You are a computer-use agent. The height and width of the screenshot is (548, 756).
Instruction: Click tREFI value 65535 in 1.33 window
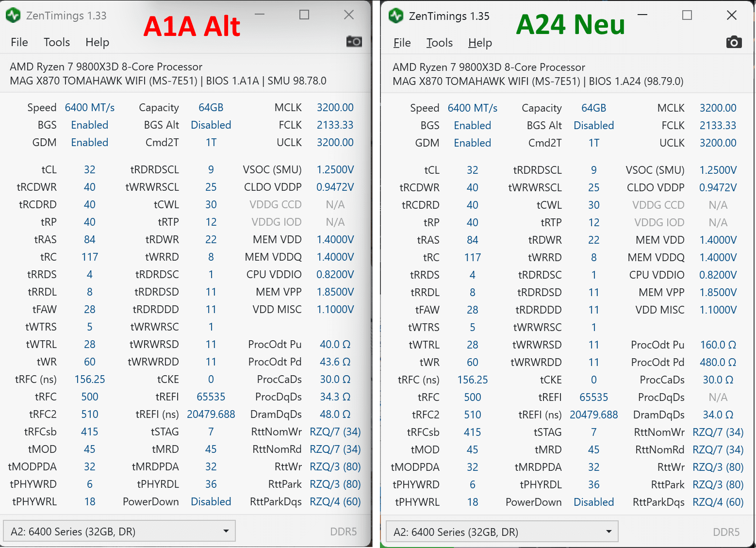(211, 397)
